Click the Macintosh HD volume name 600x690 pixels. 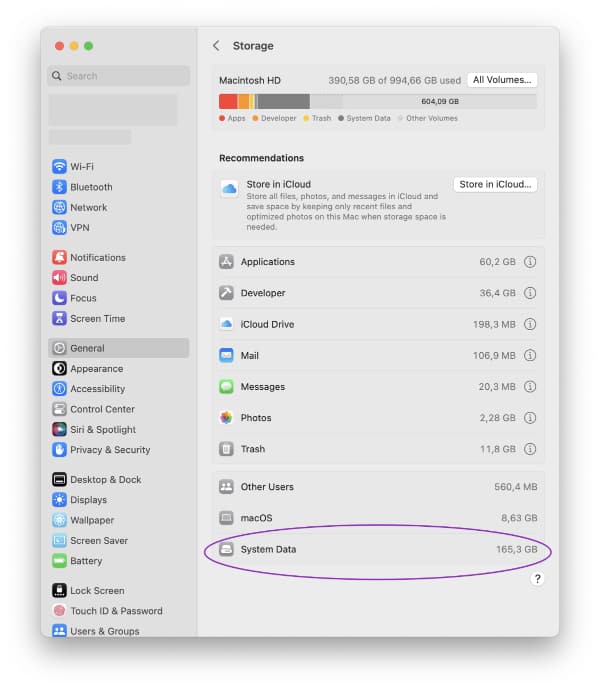250,81
